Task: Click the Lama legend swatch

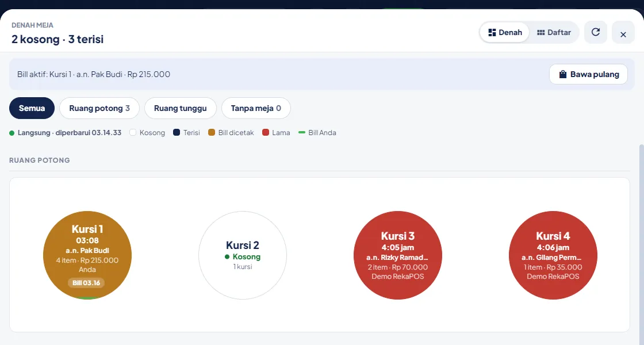Action: (x=265, y=132)
